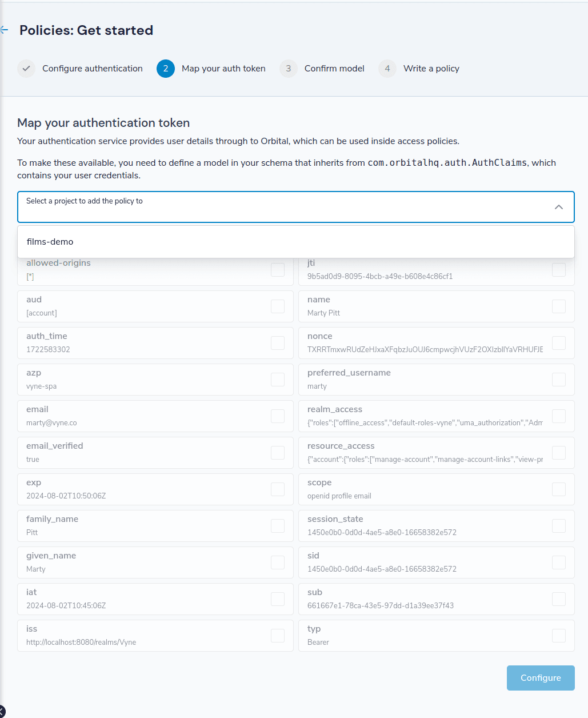Check the given_name claim checkbox
The image size is (588, 718).
pos(278,563)
